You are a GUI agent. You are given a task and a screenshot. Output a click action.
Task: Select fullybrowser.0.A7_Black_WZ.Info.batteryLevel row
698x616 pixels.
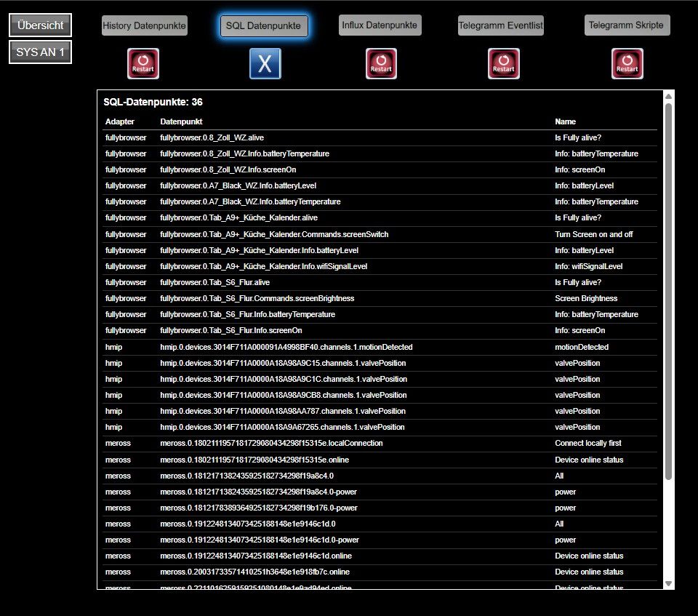click(x=380, y=185)
